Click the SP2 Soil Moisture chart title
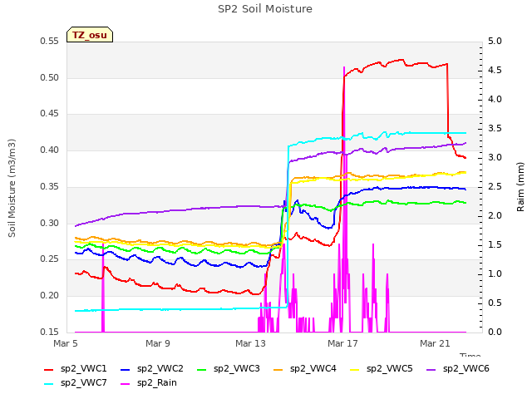The height and width of the screenshot is (399, 532). coord(265,9)
